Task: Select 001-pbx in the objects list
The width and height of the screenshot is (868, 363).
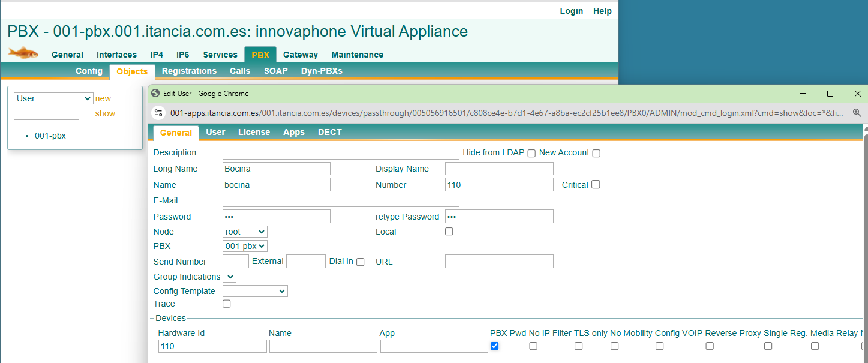Action: pyautogui.click(x=50, y=136)
